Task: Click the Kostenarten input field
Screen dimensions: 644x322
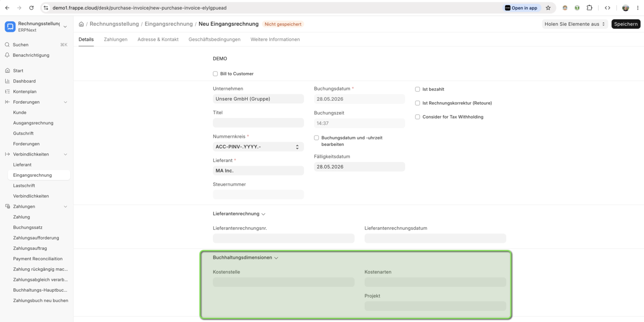Action: (435, 282)
